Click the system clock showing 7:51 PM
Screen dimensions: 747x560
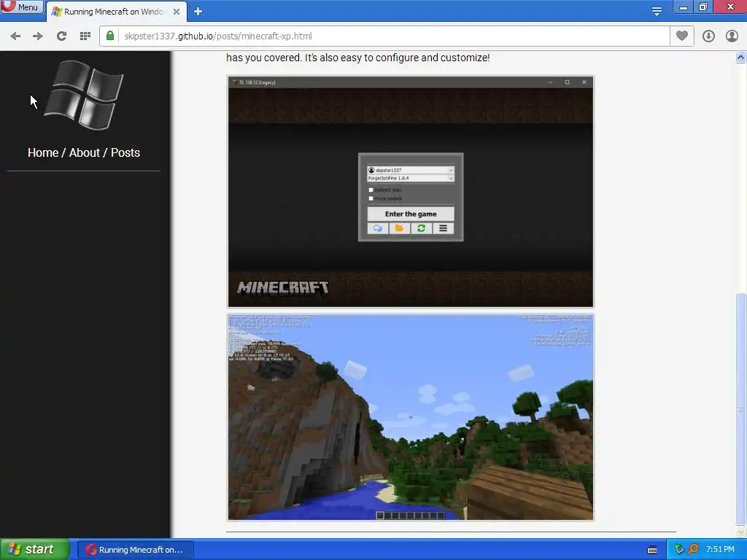coord(720,550)
